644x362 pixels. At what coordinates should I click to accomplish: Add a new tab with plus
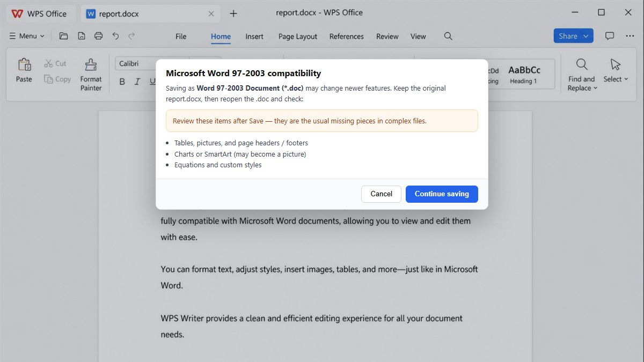(x=233, y=13)
